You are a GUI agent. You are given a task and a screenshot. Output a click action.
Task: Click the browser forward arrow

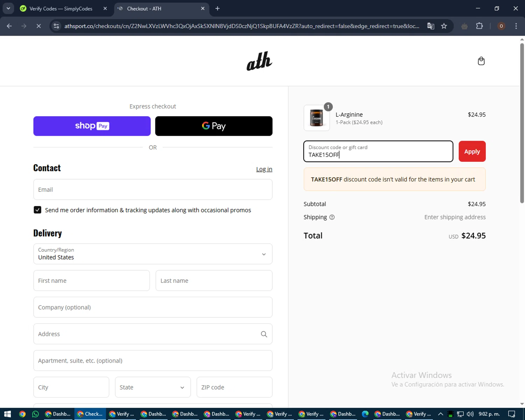(24, 26)
